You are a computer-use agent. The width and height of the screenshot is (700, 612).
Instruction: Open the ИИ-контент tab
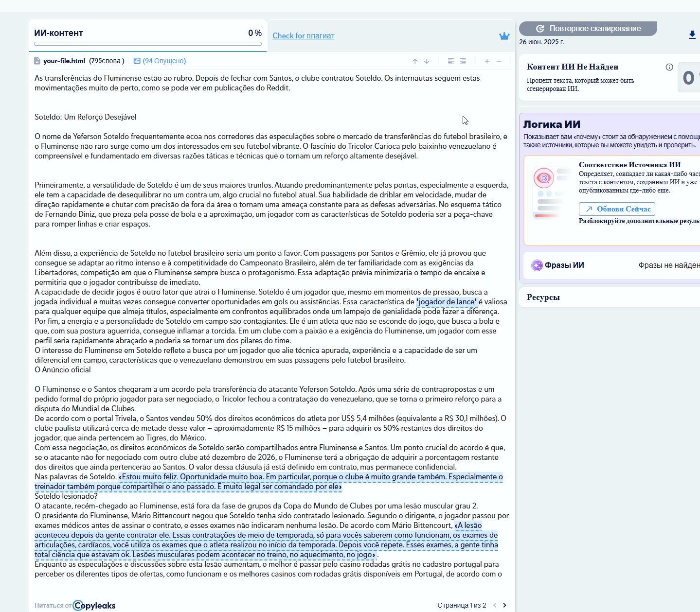(x=147, y=35)
